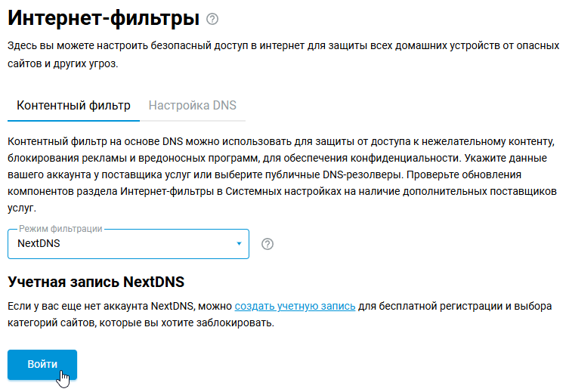The height and width of the screenshot is (392, 569).
Task: Click the selected NextDNS value in combo box
Action: pos(39,244)
